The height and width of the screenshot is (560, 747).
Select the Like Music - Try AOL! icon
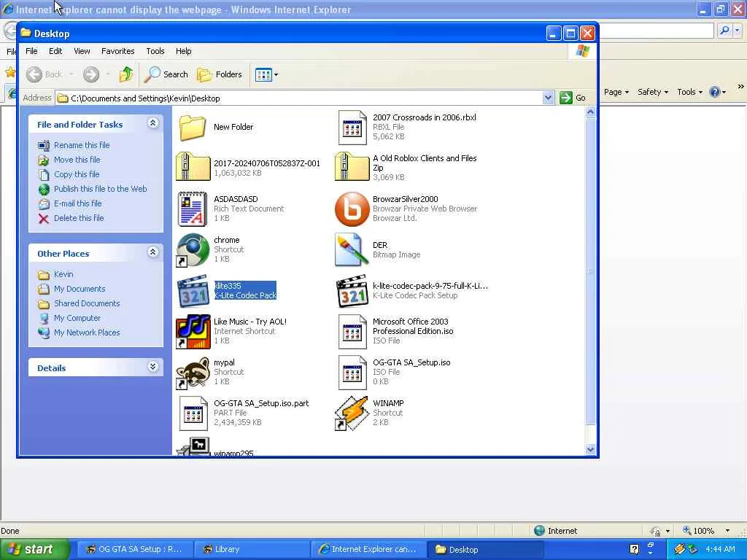click(x=193, y=332)
